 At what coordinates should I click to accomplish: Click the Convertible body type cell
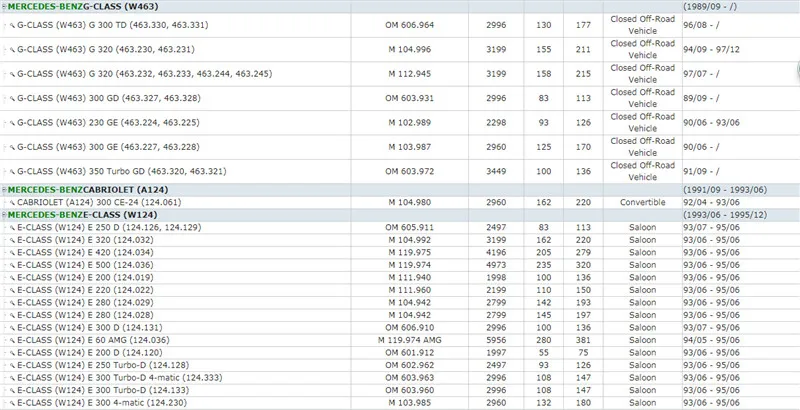[643, 202]
